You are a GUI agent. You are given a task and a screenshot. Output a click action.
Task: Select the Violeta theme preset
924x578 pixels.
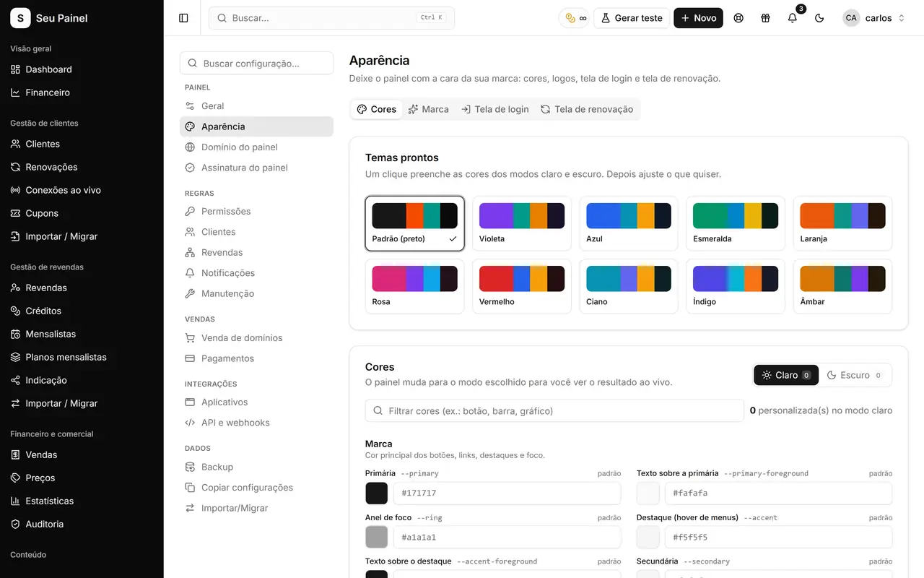click(x=522, y=224)
